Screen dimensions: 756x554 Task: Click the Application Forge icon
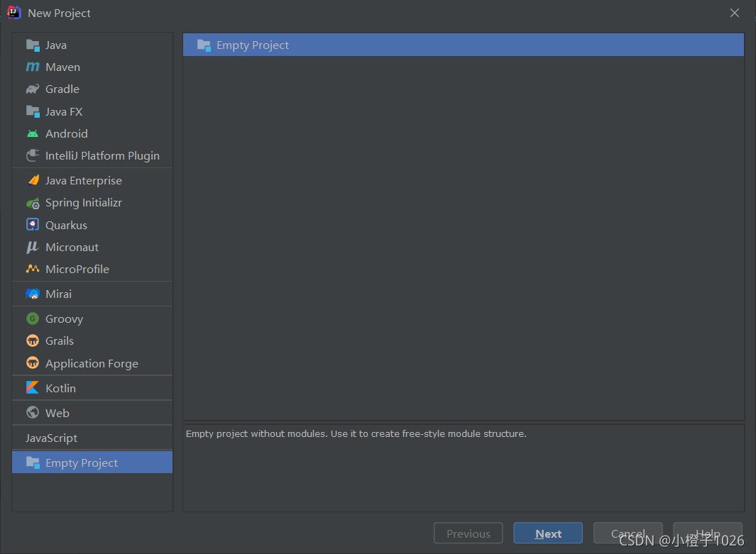(x=33, y=362)
